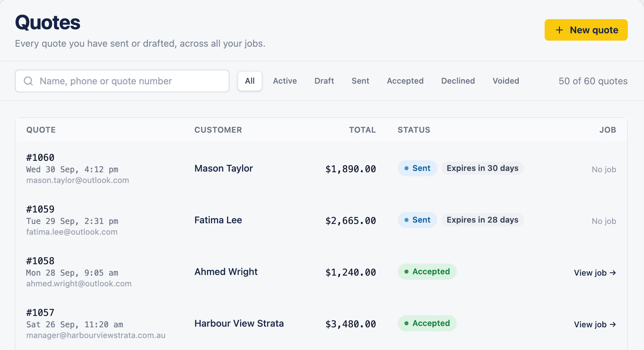Click the Expires in 30 days tag
This screenshot has height=350, width=644.
tap(483, 168)
